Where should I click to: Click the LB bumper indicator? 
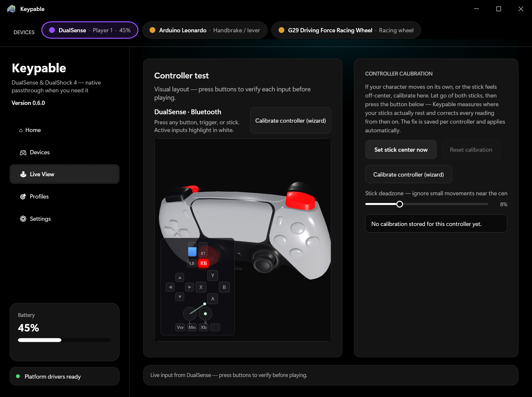192,263
